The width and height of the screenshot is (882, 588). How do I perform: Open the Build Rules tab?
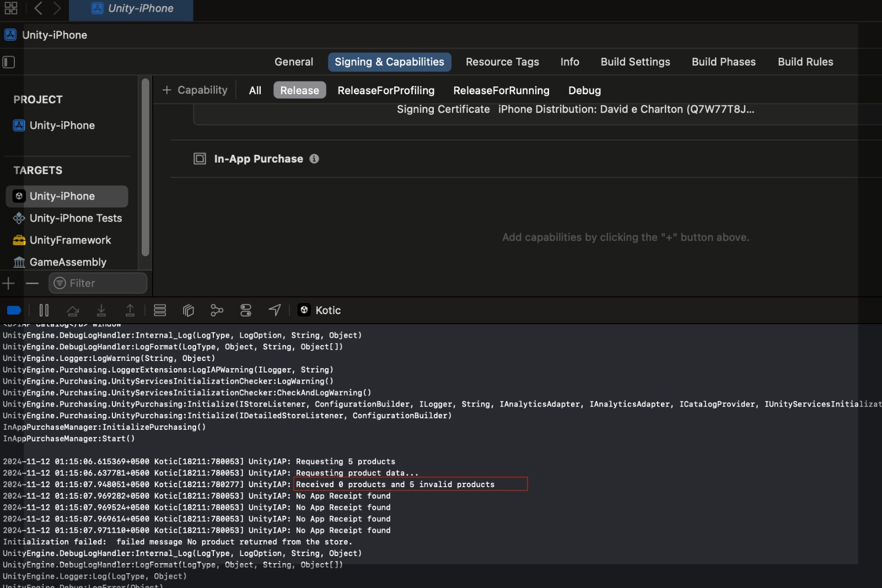[x=805, y=62]
